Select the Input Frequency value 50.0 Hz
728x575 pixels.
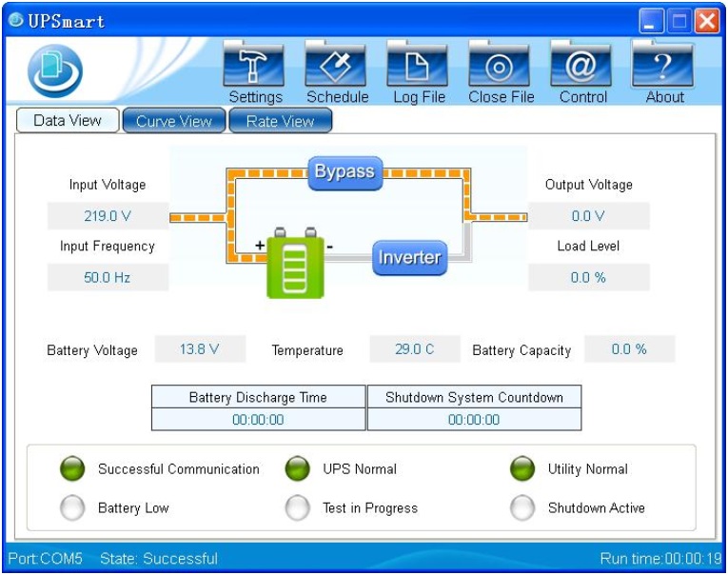(x=108, y=277)
